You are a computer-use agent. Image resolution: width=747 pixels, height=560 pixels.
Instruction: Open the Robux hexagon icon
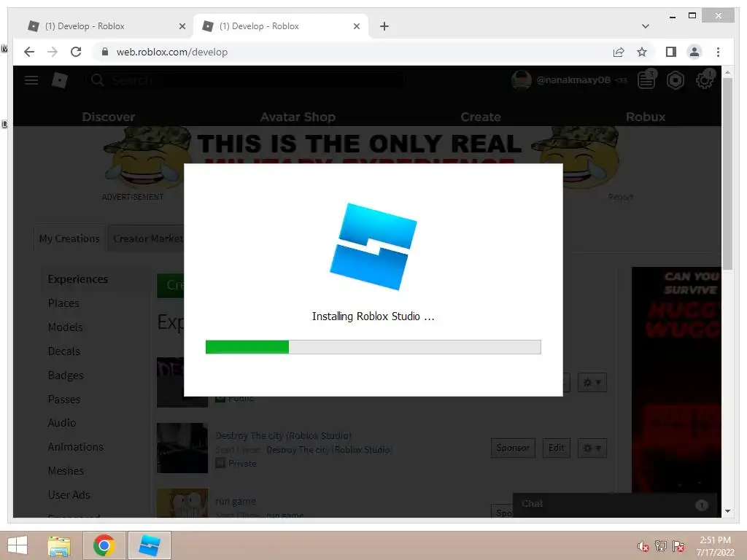[675, 80]
